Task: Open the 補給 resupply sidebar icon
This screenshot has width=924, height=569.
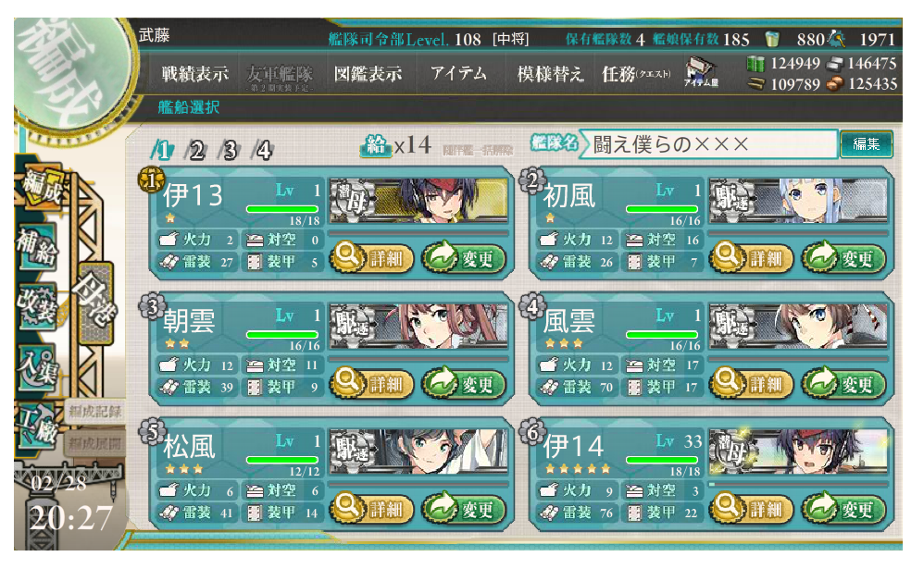Action: (x=36, y=248)
